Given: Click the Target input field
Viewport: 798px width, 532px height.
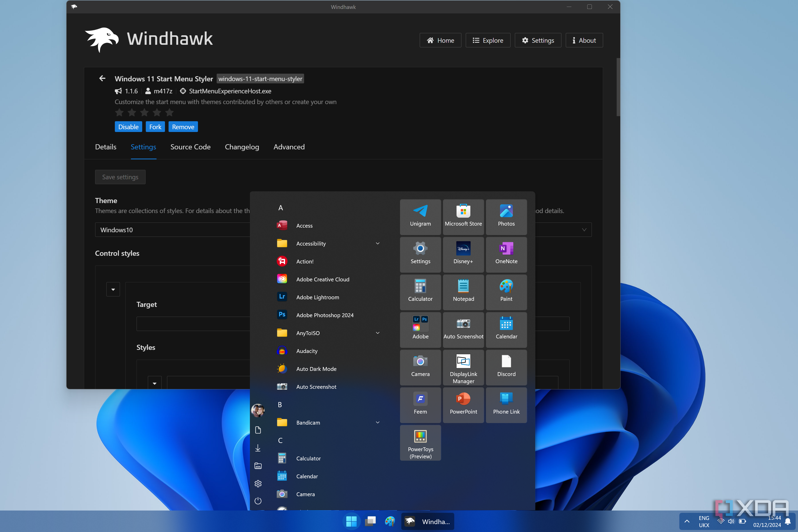Looking at the screenshot, I should point(353,324).
